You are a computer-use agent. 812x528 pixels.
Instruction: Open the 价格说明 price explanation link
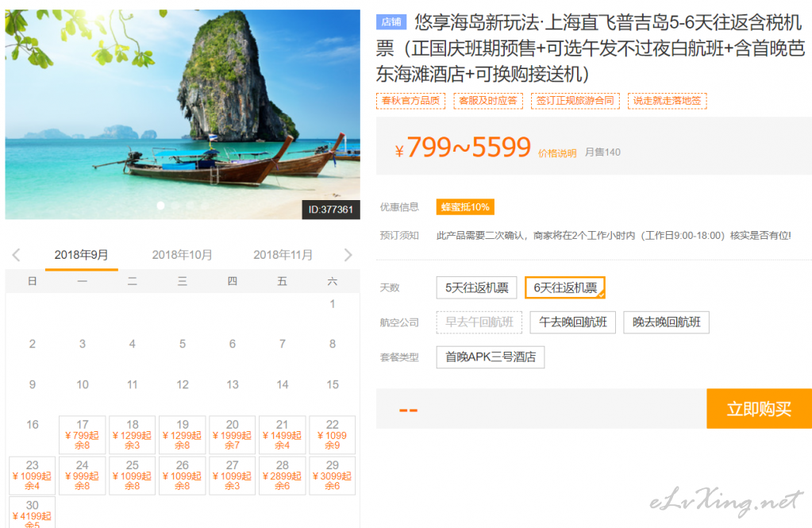[557, 153]
